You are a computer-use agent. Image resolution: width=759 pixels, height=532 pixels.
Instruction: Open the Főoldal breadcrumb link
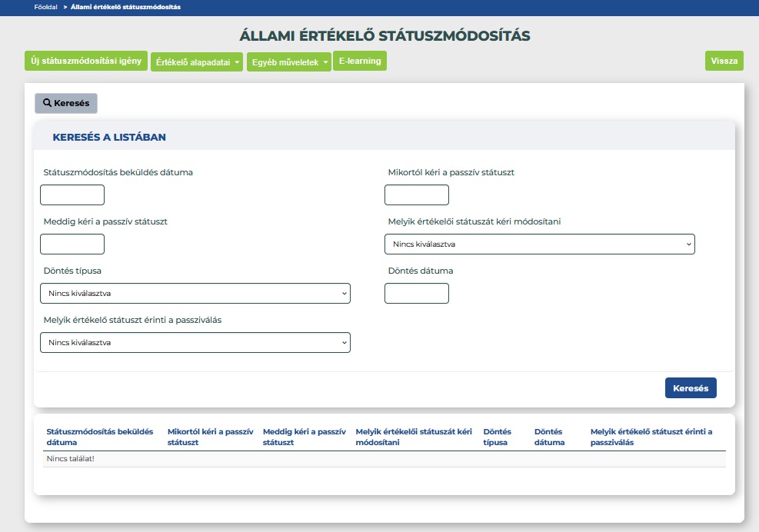coord(45,7)
